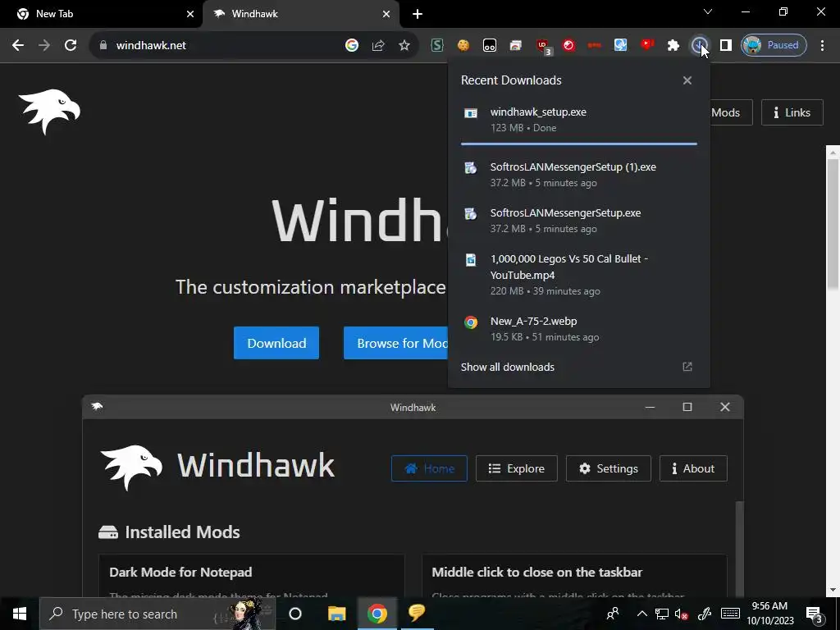Open the notification center icon
The image size is (840, 630).
tap(815, 614)
